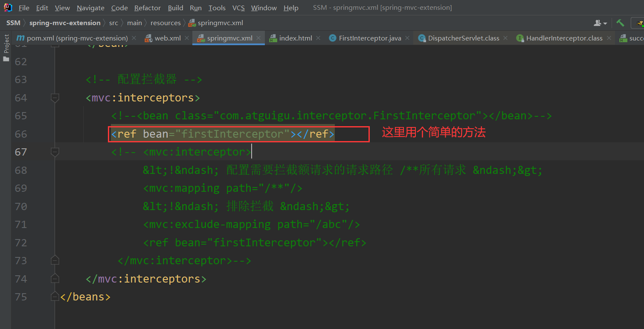Click the fold marker at line 73

[x=55, y=260]
